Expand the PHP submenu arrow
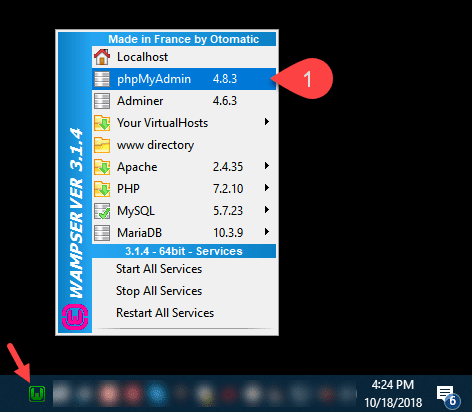The width and height of the screenshot is (472, 412). (x=267, y=188)
